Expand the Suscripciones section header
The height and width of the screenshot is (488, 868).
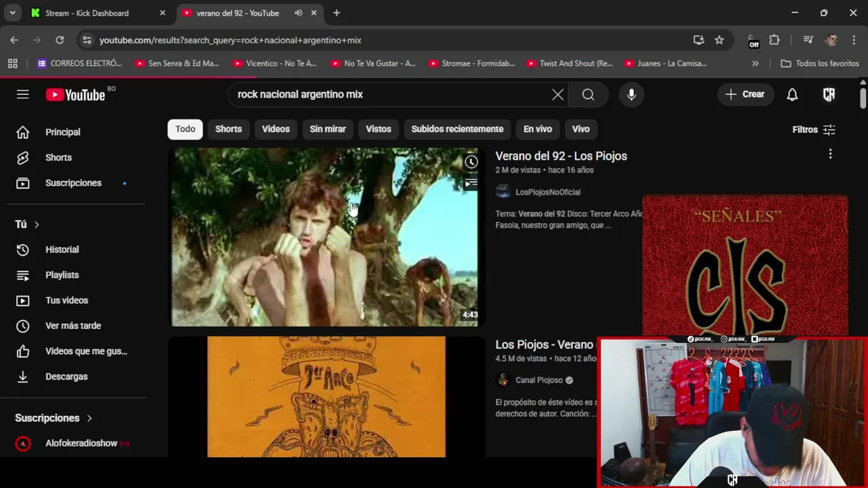click(54, 418)
